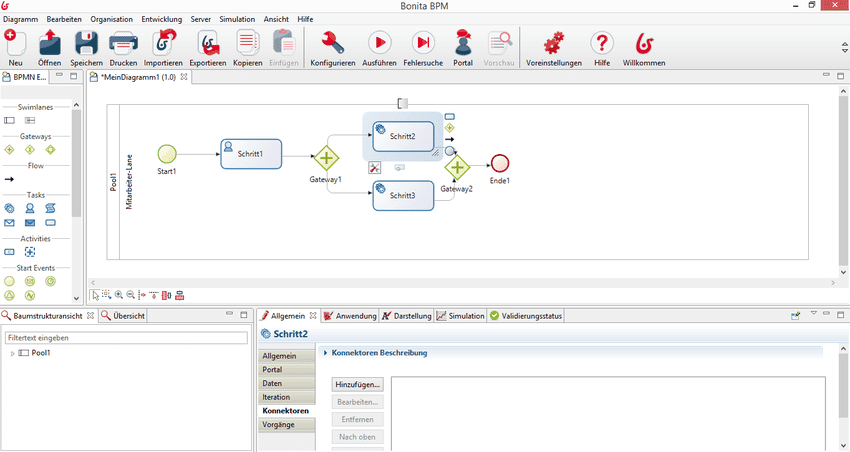Select the Vorgänge side tab
The height and width of the screenshot is (452, 850).
coord(286,424)
